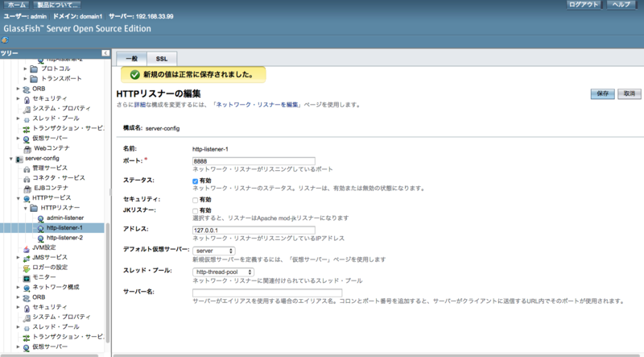Click the server-config node icon in tree
This screenshot has width=644, height=357.
pyautogui.click(x=19, y=159)
